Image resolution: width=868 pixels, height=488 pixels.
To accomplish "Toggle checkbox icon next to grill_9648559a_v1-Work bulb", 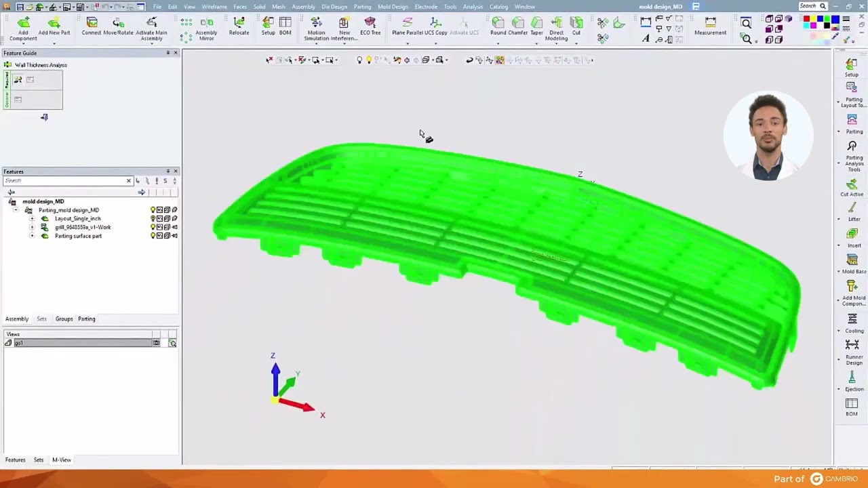I will 160,227.
